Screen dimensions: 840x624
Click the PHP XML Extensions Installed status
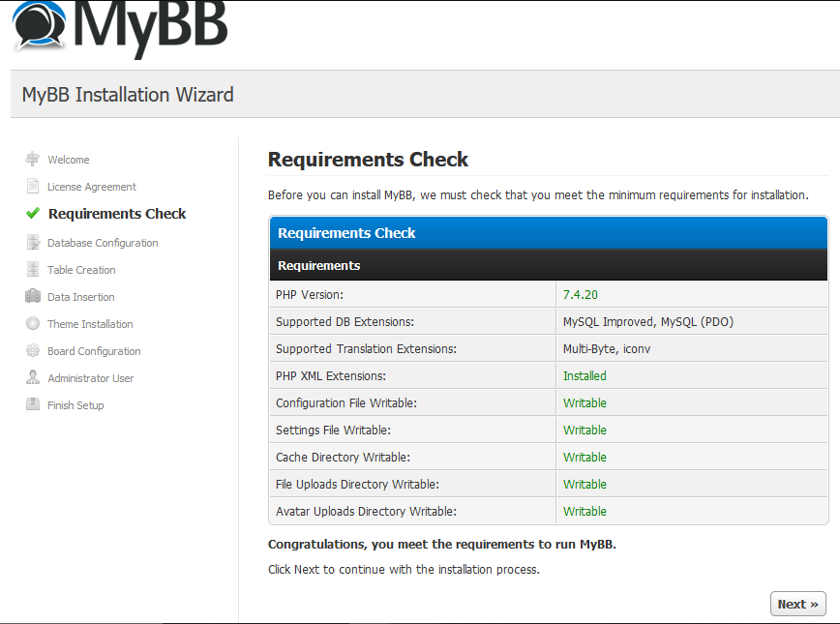(x=585, y=376)
